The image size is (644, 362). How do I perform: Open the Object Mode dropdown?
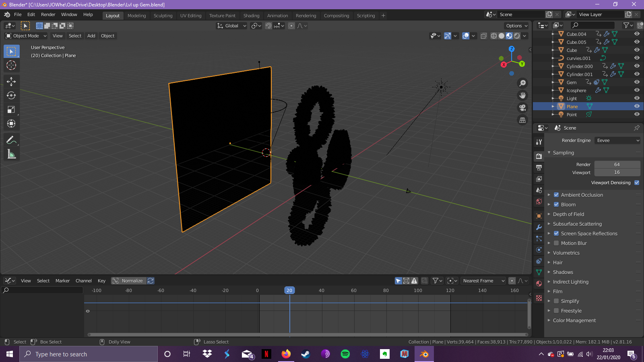[x=26, y=36]
